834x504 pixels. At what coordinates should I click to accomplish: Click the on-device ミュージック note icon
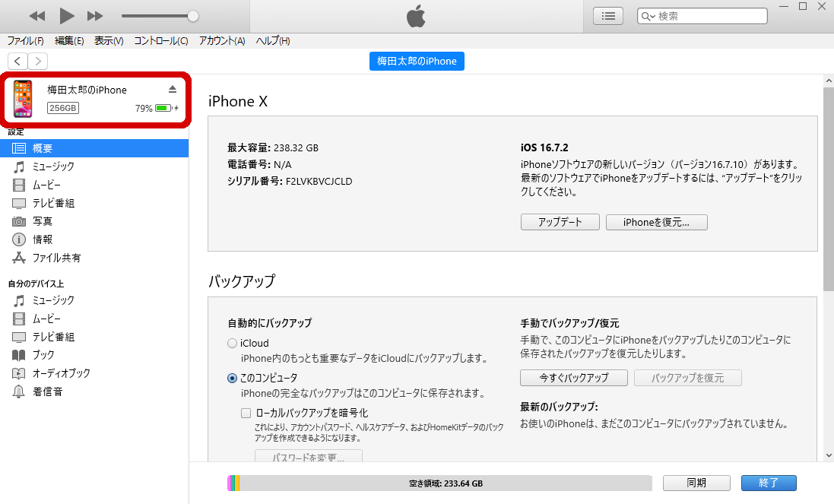[x=18, y=301]
